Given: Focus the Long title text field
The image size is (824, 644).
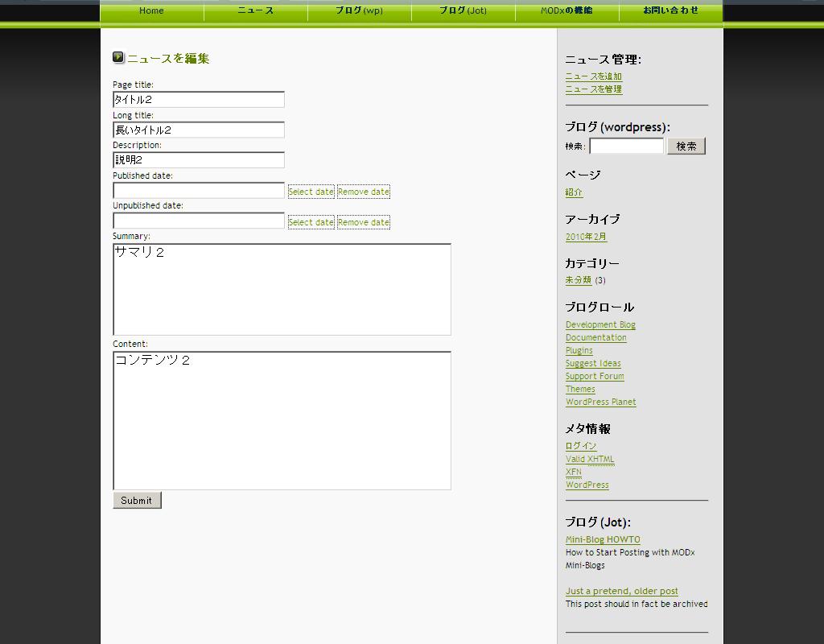Looking at the screenshot, I should (x=199, y=130).
